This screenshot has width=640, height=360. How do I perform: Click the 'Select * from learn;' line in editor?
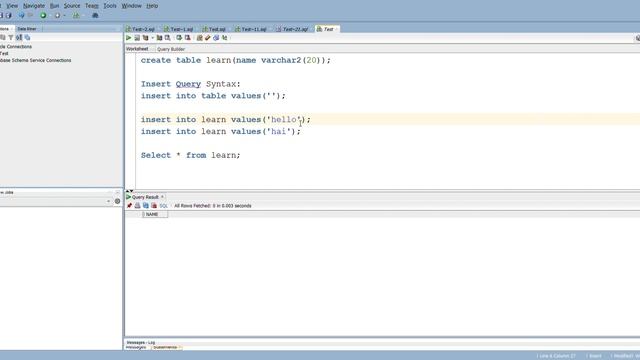coord(191,155)
